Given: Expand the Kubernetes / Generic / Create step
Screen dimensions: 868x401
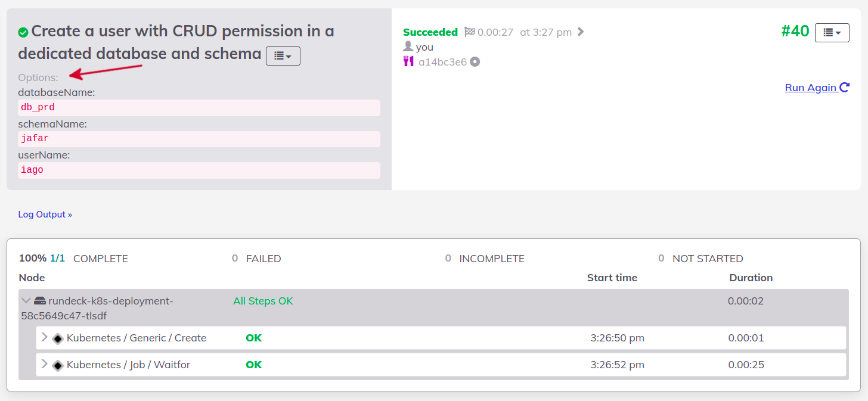Looking at the screenshot, I should [x=44, y=337].
